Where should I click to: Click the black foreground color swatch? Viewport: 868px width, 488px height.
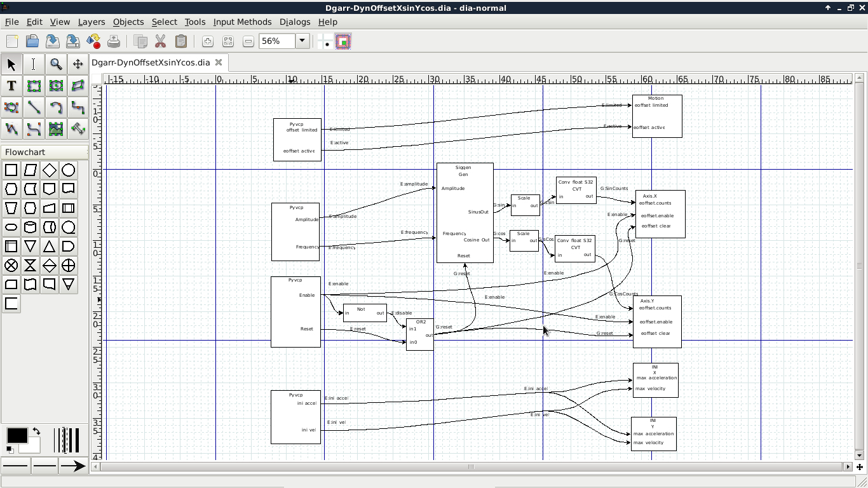[17, 435]
